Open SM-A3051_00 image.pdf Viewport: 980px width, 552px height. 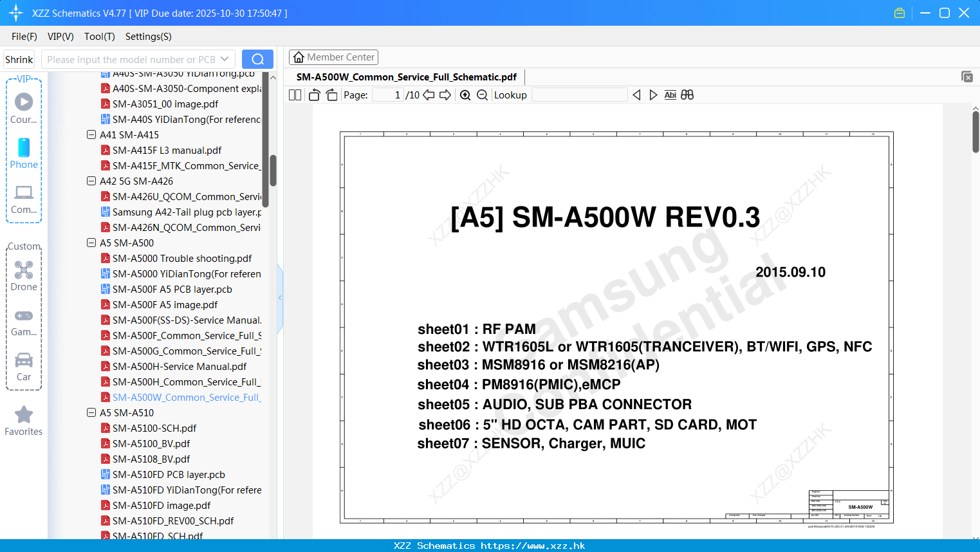point(159,104)
